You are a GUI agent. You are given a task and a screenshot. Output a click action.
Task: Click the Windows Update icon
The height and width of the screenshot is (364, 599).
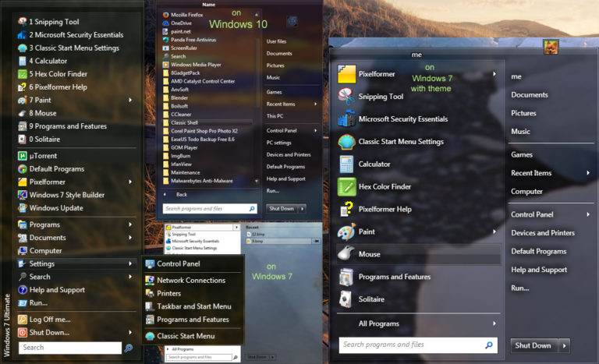point(23,208)
